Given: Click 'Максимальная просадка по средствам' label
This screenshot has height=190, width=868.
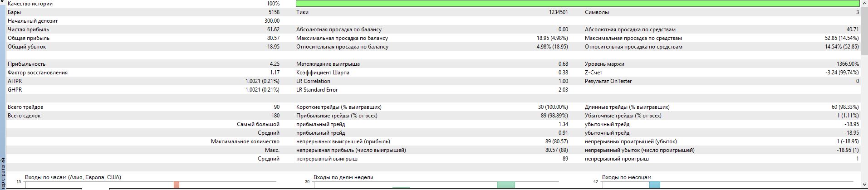Looking at the screenshot, I should (x=633, y=38).
